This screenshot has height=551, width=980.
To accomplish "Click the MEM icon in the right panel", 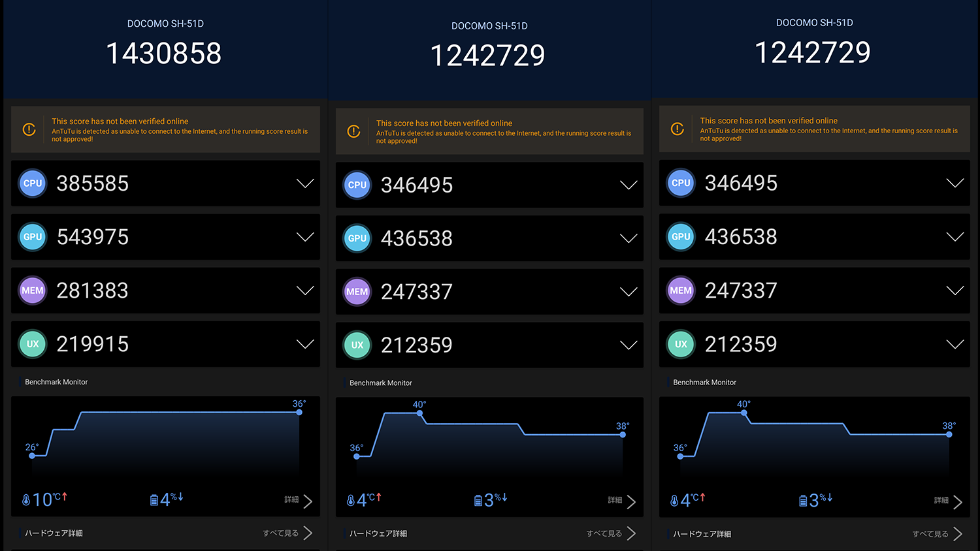I will click(681, 291).
